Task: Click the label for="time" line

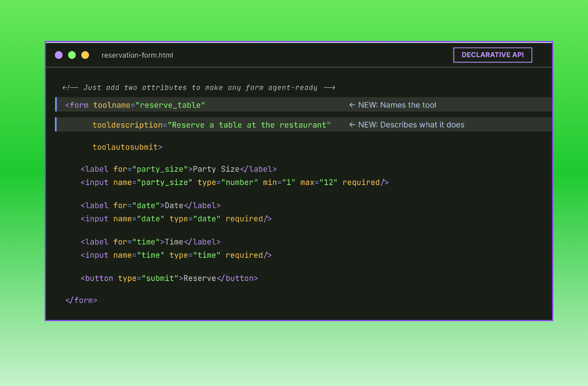Action: click(151, 242)
